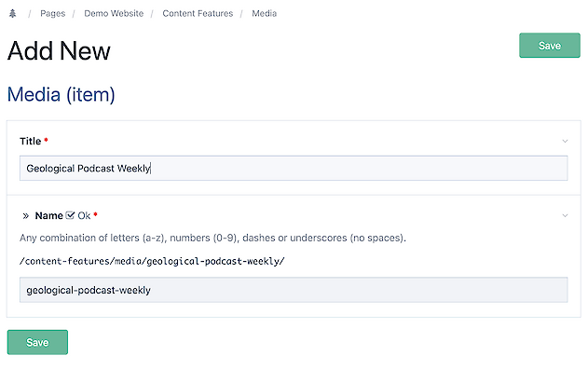Screen dimensions: 588x369
Task: Go to the Demo Website breadcrumb
Action: (x=114, y=13)
